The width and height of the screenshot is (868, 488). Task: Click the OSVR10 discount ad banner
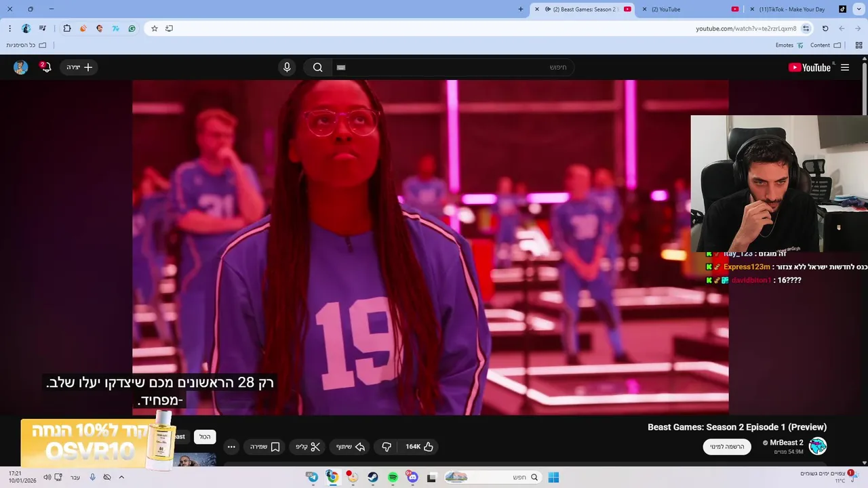[x=97, y=443]
